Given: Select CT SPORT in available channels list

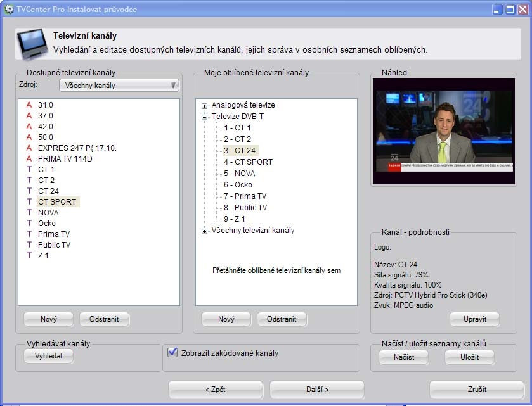Looking at the screenshot, I should click(x=57, y=202).
